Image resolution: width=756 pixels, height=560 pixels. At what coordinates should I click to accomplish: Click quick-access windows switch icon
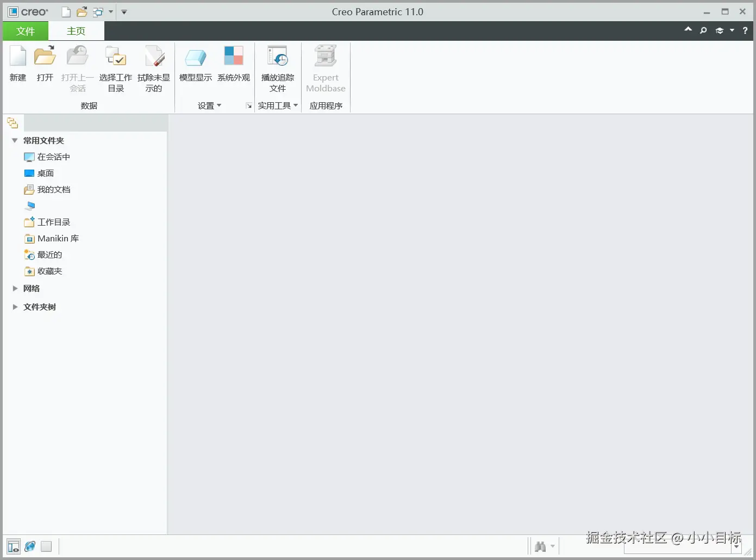pos(98,12)
